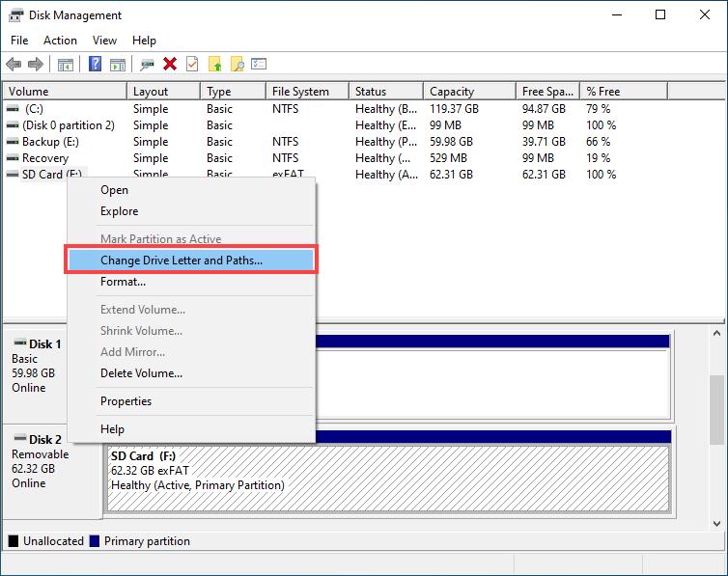Open the Action menu
The width and height of the screenshot is (728, 576).
pos(60,41)
